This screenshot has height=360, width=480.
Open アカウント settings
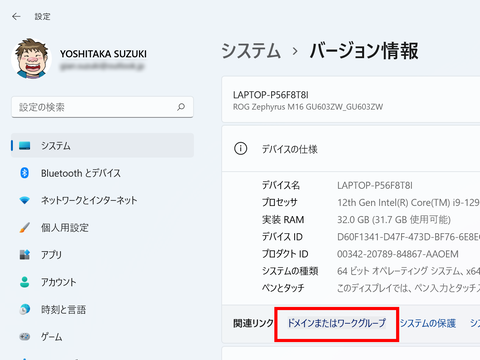(x=102, y=282)
